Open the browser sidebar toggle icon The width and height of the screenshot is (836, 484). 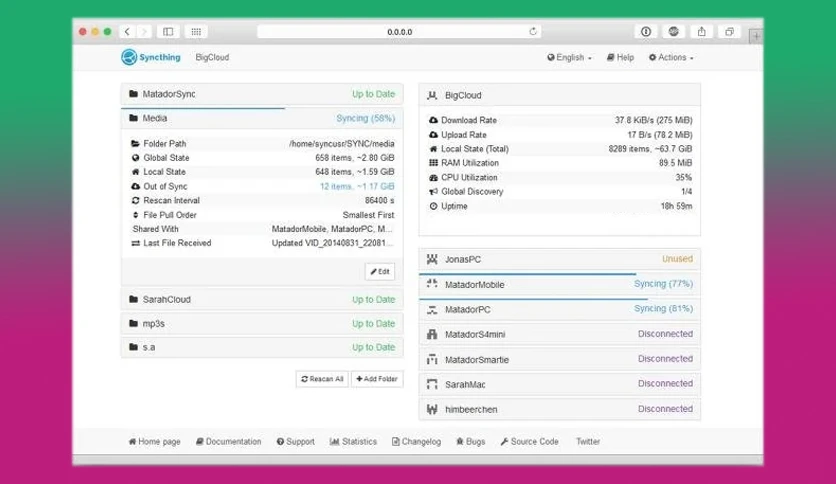click(168, 32)
